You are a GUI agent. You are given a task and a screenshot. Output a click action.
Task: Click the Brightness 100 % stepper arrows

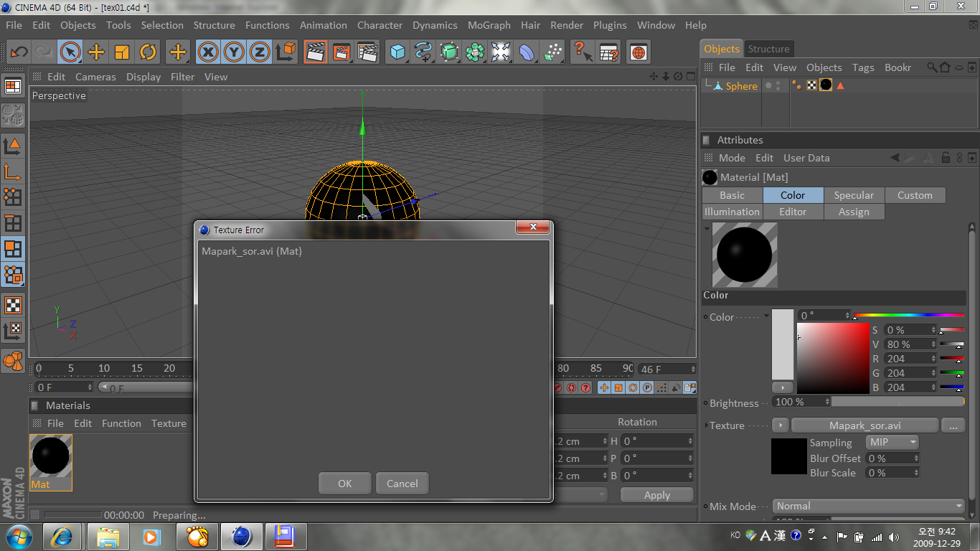(826, 402)
